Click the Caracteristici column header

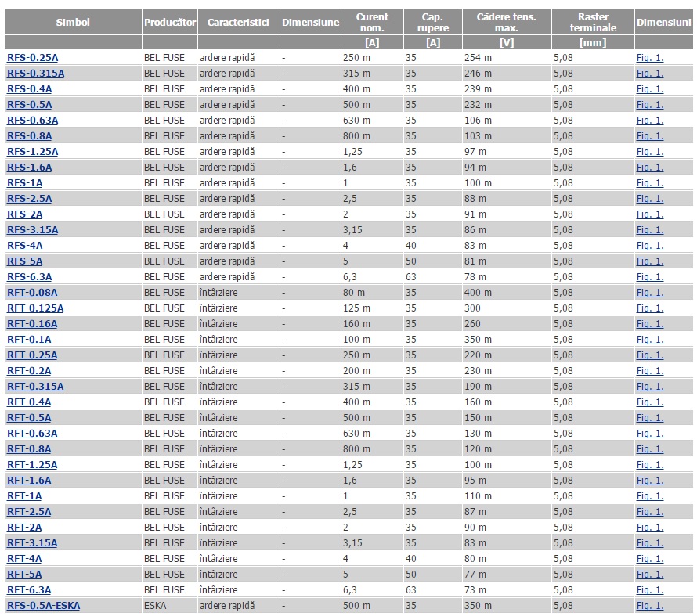[238, 22]
